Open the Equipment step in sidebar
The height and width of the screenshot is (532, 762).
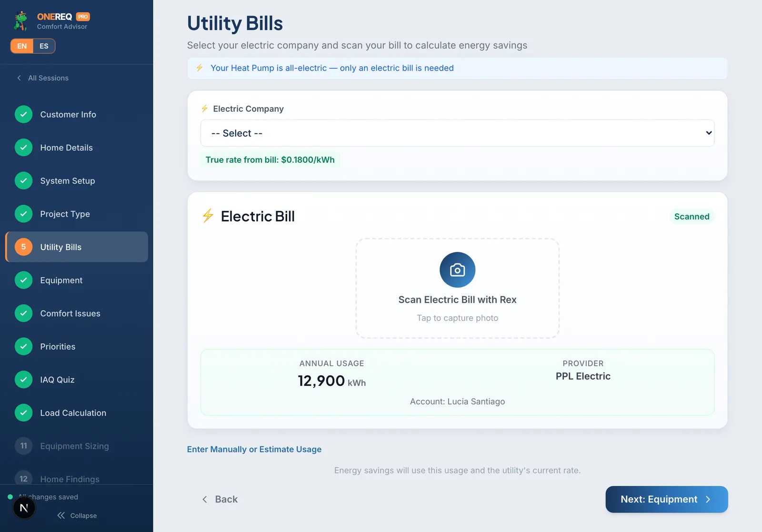click(77, 280)
